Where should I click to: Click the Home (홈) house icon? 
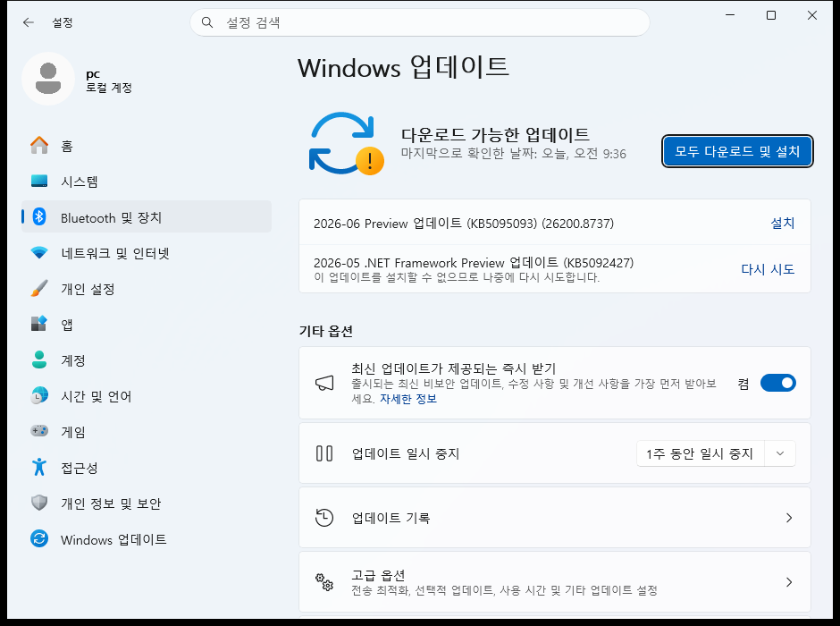pyautogui.click(x=39, y=145)
